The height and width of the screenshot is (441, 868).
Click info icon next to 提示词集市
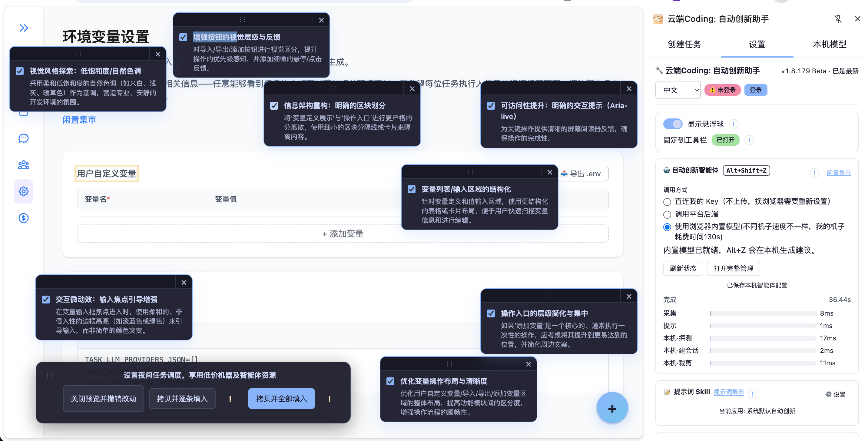(752, 394)
